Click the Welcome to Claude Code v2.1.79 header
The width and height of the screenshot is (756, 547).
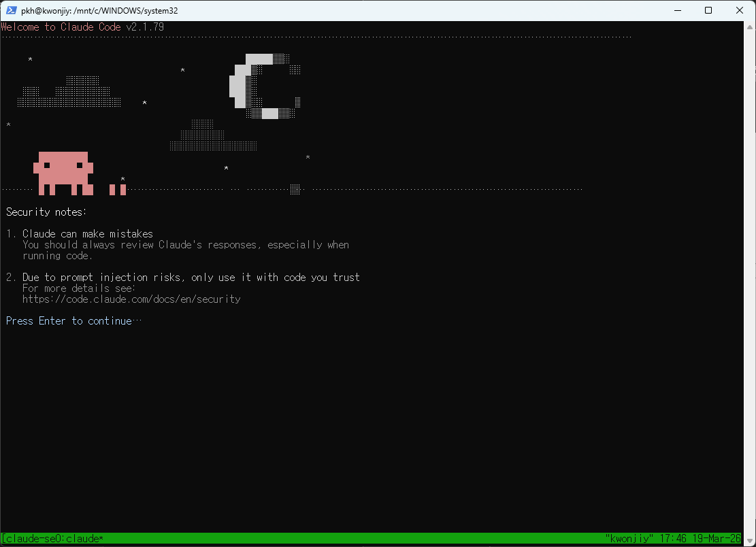[82, 27]
